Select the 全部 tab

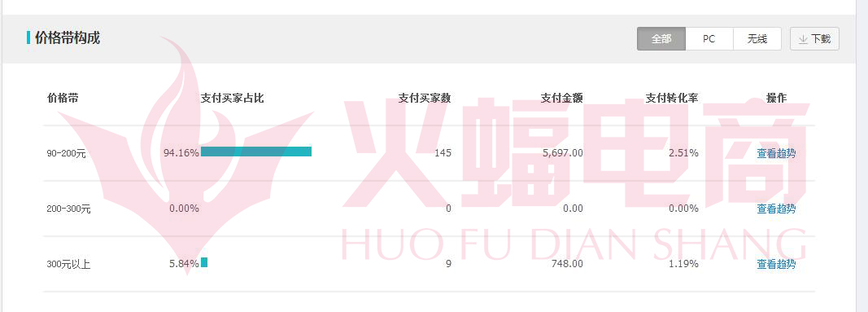tap(661, 39)
